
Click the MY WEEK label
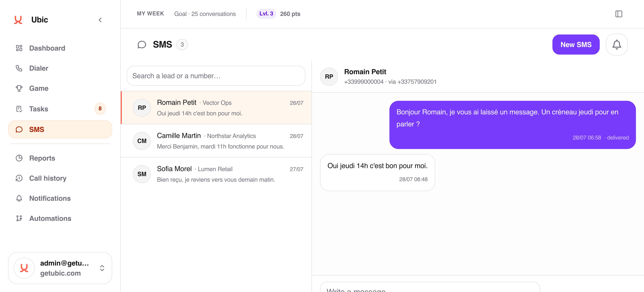coord(150,13)
